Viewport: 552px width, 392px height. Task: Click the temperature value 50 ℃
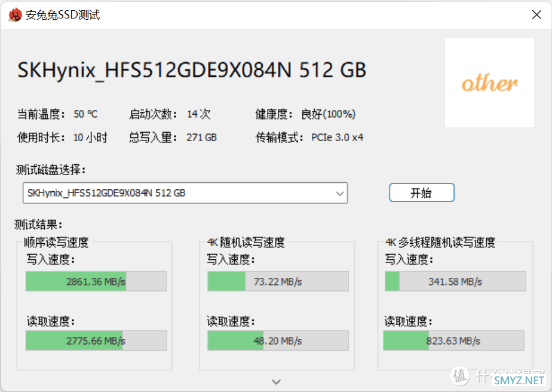[x=85, y=114]
